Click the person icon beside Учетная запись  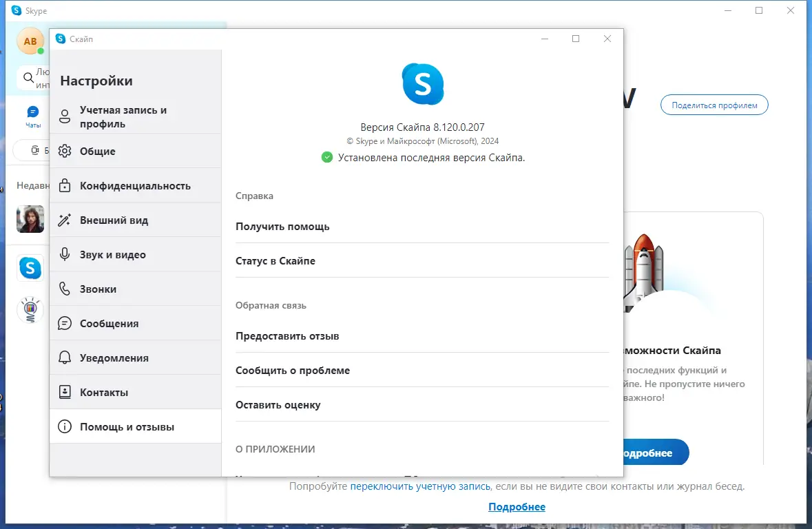click(x=65, y=116)
